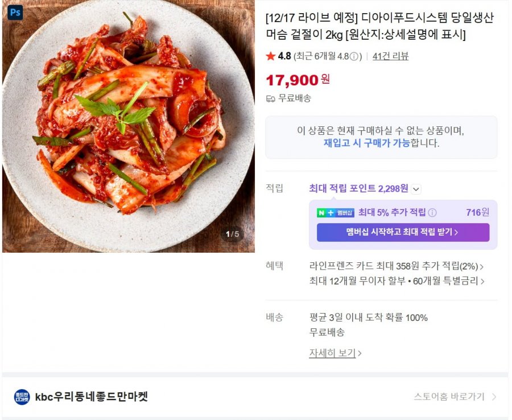
Task: Click info icon beside 최근 6개월 4.8
Action: 354,56
